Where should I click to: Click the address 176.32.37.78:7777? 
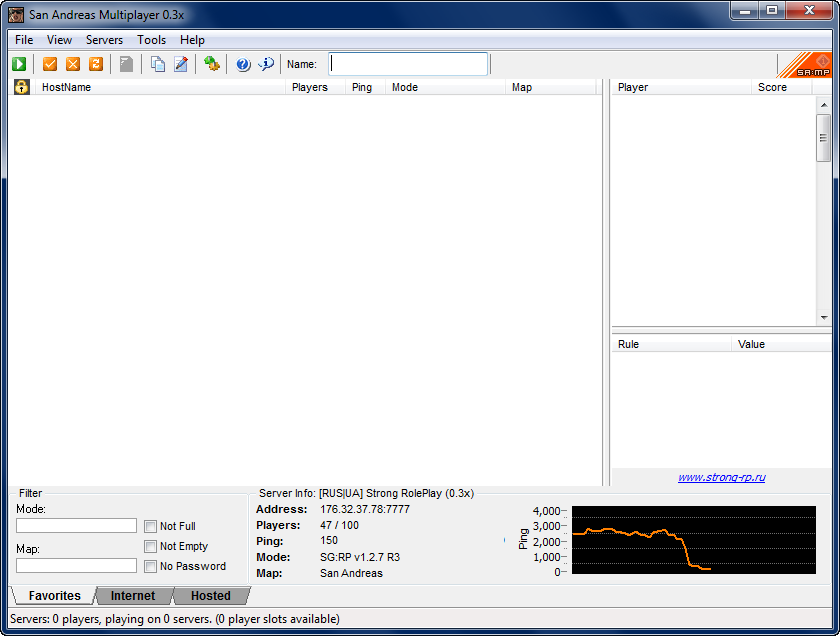pyautogui.click(x=365, y=509)
